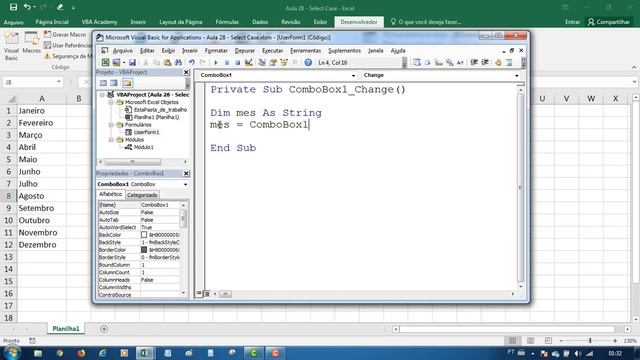
Task: Click the View Microsoft Excel icon in VBA toolbar
Action: [x=105, y=62]
